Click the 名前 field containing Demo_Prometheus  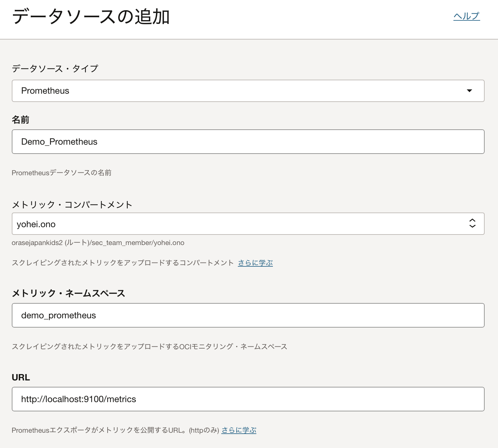point(248,142)
